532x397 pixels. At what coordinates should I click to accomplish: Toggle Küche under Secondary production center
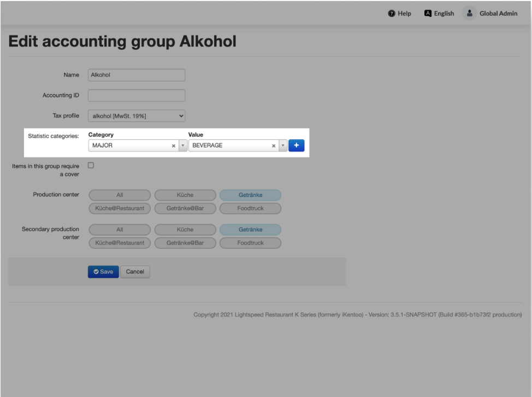(x=185, y=230)
